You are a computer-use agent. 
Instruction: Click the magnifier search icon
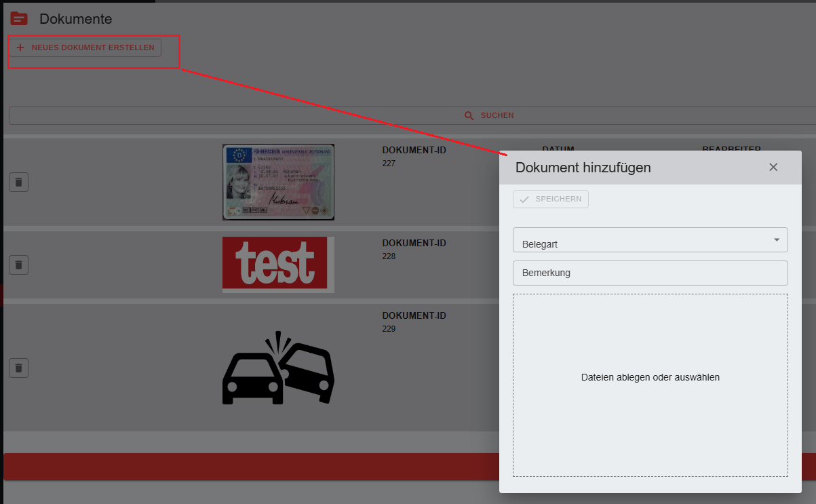pyautogui.click(x=469, y=115)
